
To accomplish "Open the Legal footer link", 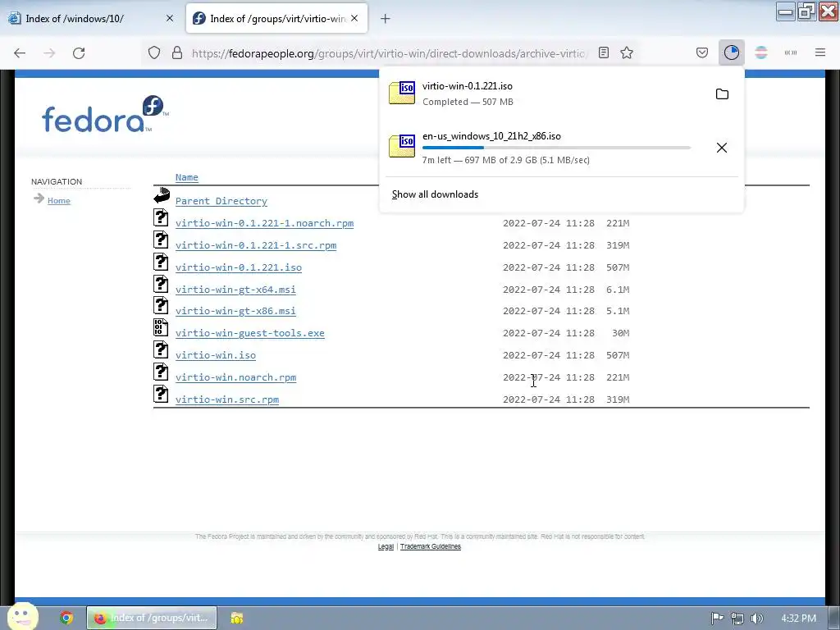I will coord(386,546).
